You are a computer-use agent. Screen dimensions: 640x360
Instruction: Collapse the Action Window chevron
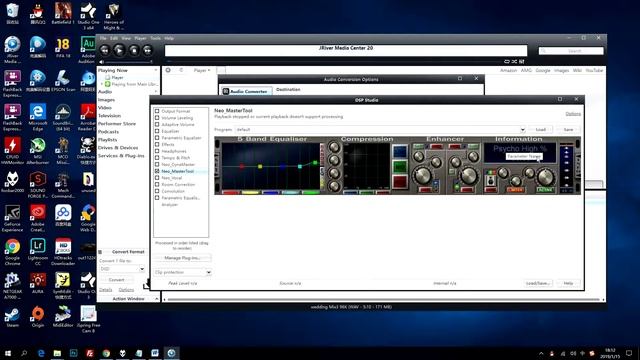click(156, 299)
